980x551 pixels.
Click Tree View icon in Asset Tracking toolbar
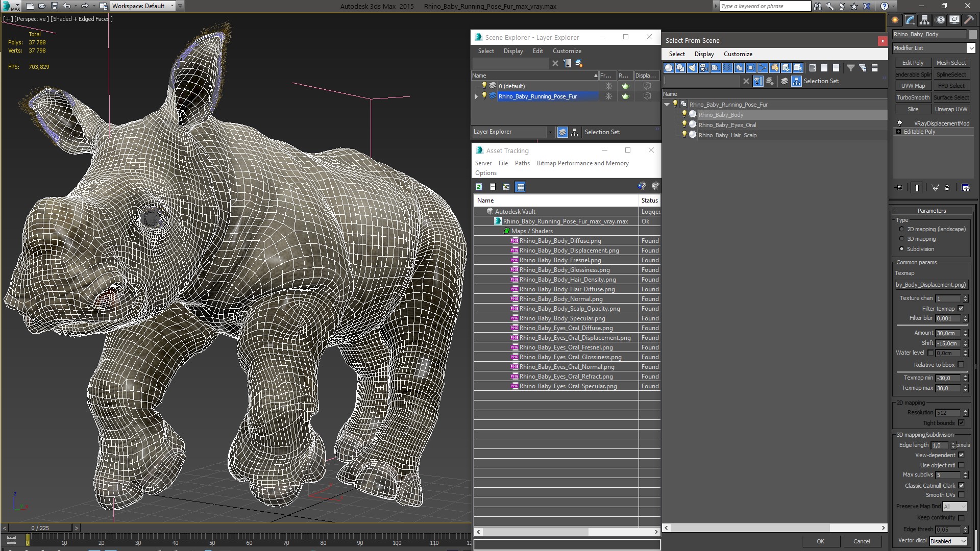(506, 187)
